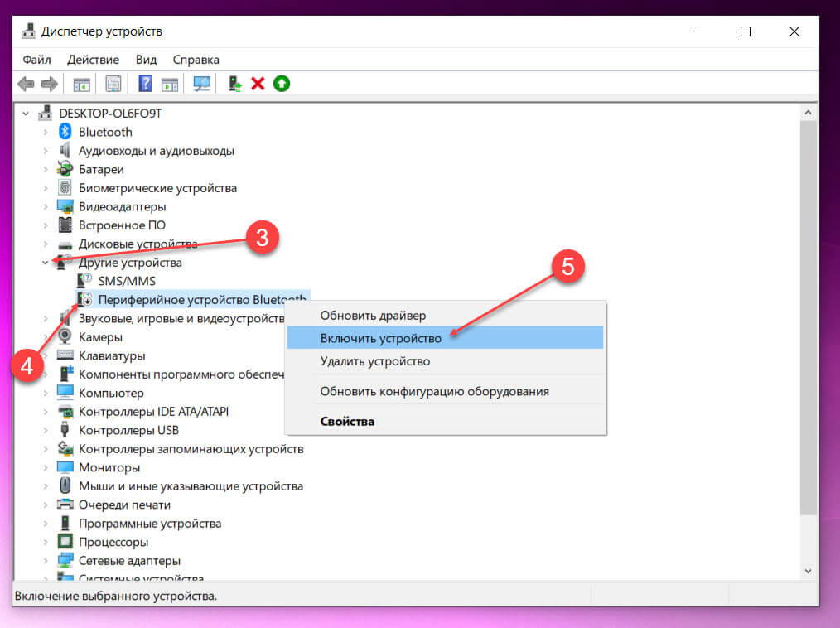Image resolution: width=840 pixels, height=628 pixels.
Task: Click the scrollbar down arrow
Action: pos(808,571)
